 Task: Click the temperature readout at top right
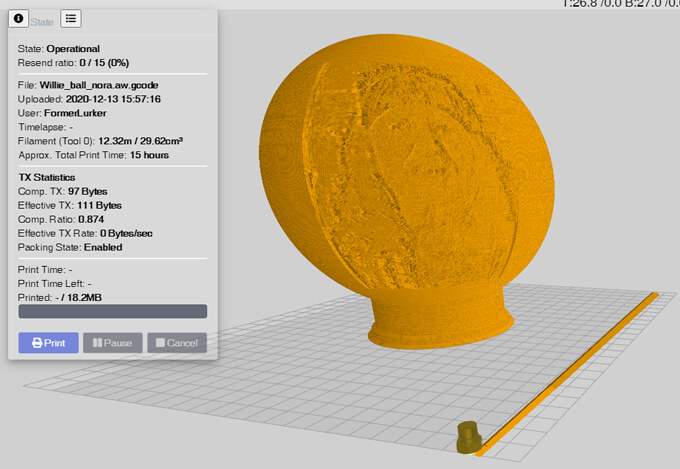(621, 4)
